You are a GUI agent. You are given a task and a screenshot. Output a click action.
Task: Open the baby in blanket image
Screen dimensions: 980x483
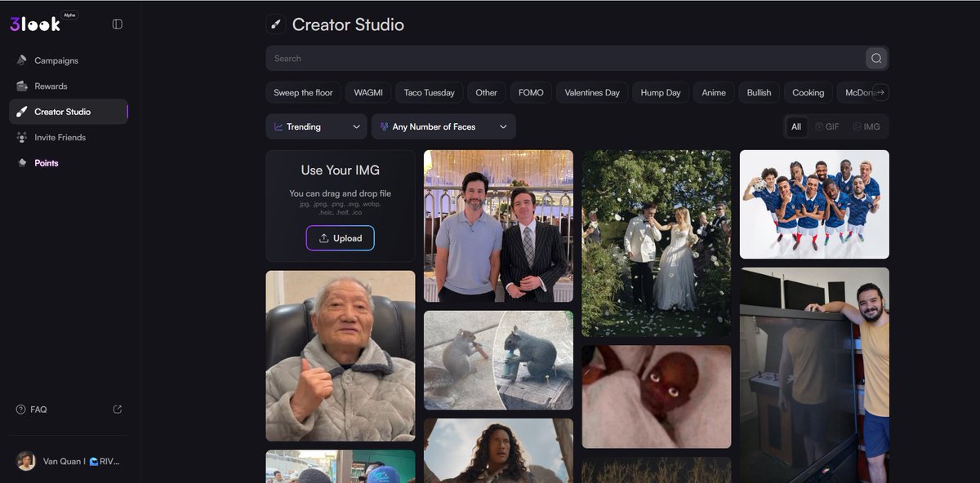pos(657,397)
